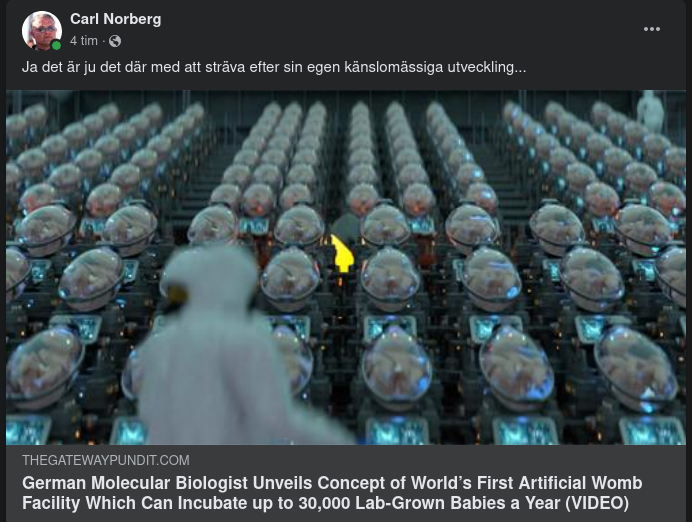
Task: Open the three-dot post options menu
Action: [651, 29]
